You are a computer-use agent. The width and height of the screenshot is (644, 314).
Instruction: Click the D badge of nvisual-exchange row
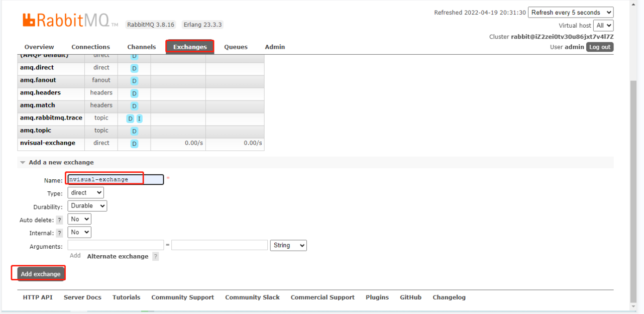(134, 144)
